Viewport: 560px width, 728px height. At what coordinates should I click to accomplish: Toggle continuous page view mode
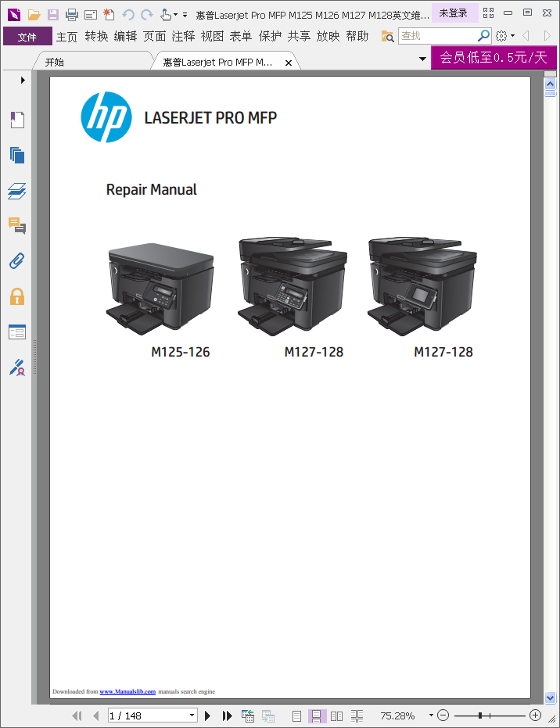click(x=317, y=716)
